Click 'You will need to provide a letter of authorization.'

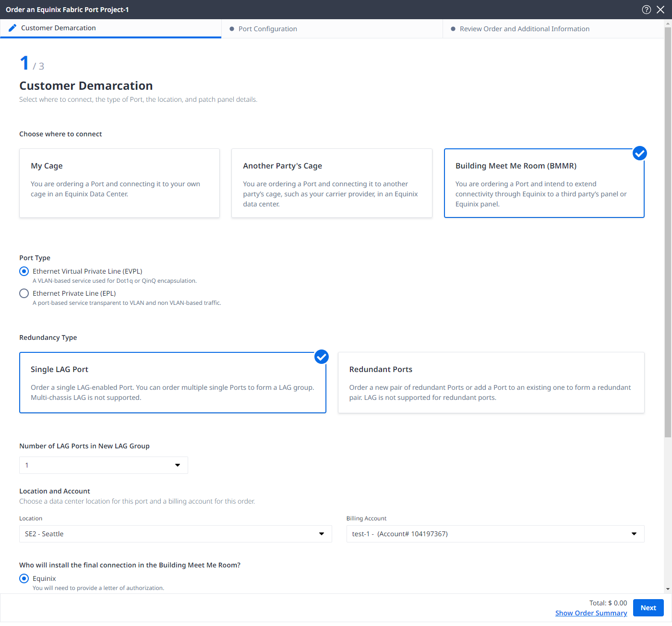(98, 588)
